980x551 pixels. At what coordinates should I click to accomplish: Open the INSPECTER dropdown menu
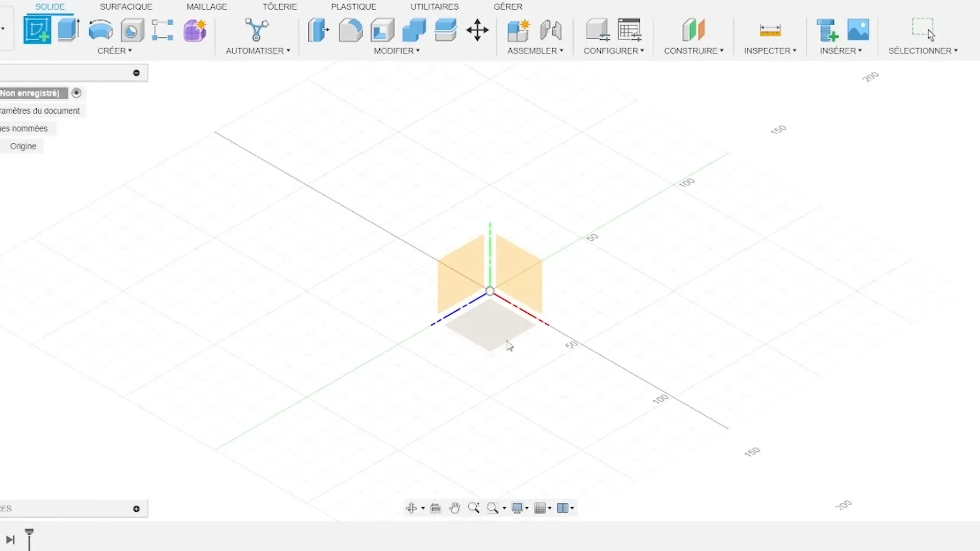coord(770,51)
